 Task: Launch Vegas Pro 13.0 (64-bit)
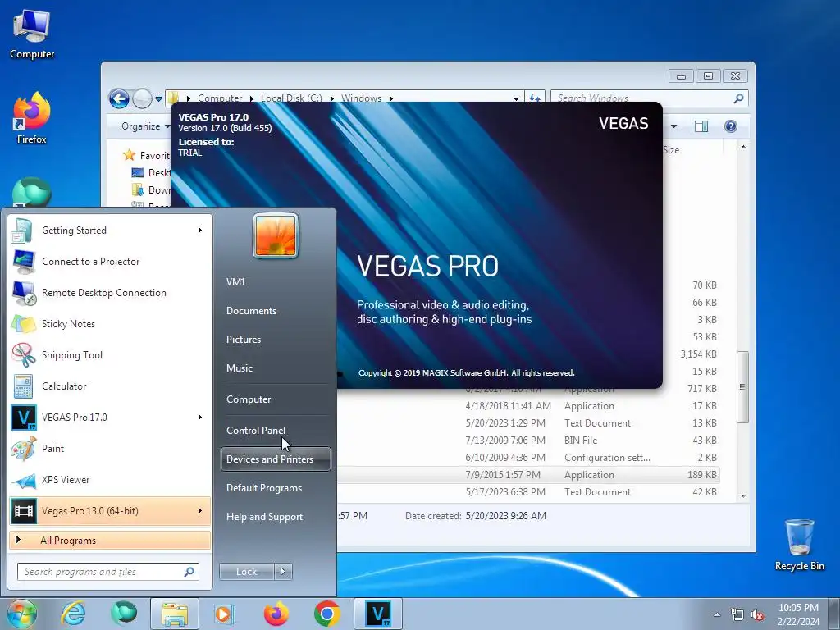point(111,510)
